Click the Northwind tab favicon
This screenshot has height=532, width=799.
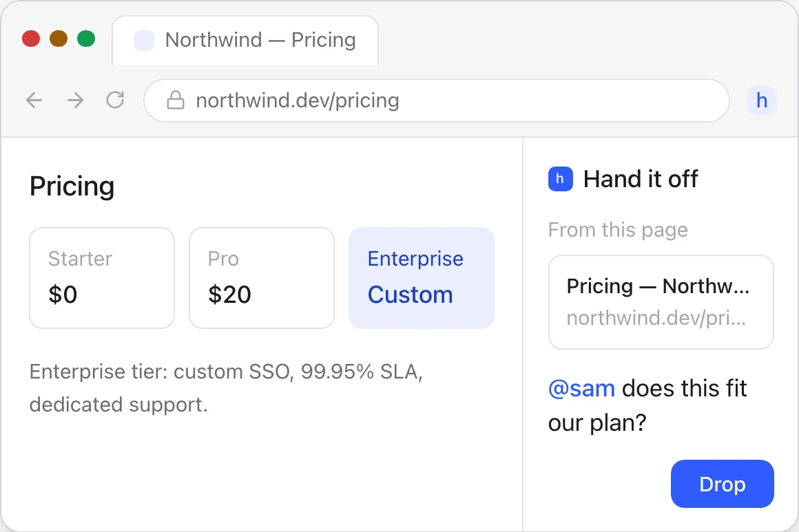tap(144, 40)
